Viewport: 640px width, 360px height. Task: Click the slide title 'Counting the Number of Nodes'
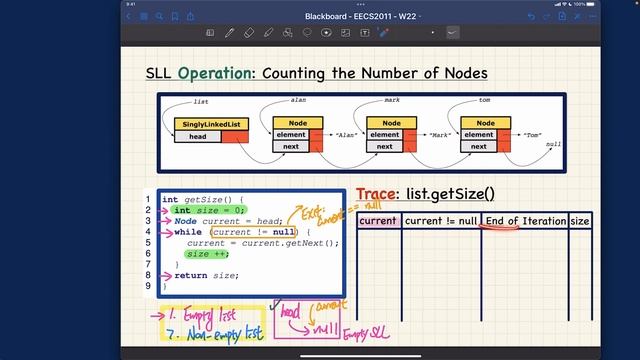[375, 73]
